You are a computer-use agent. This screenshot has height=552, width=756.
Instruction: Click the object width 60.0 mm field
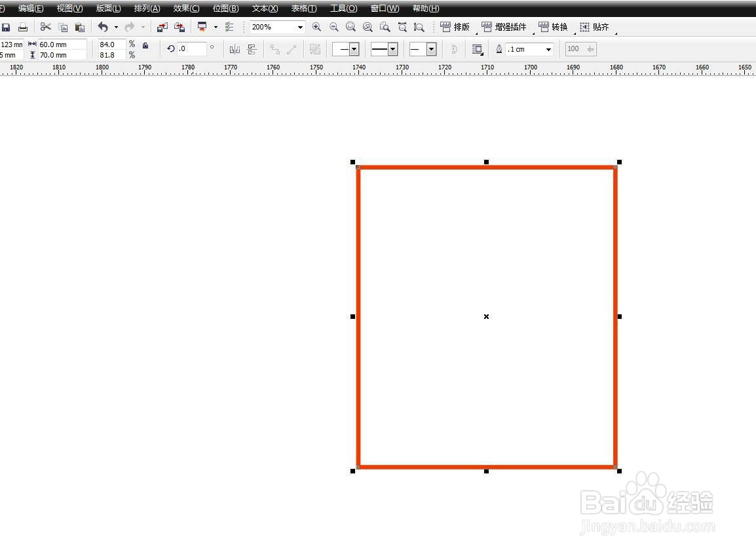[x=62, y=45]
